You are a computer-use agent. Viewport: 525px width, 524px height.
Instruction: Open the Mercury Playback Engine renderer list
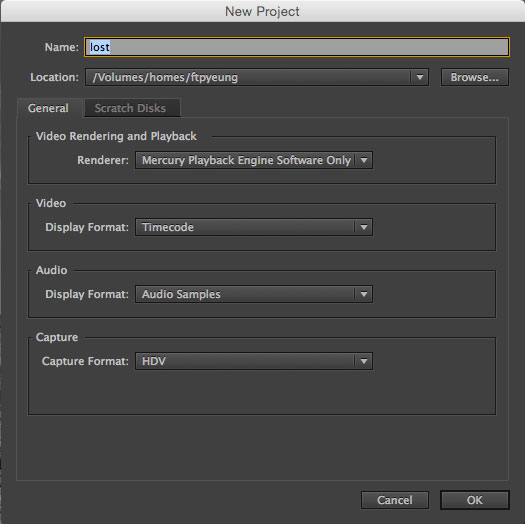254,160
